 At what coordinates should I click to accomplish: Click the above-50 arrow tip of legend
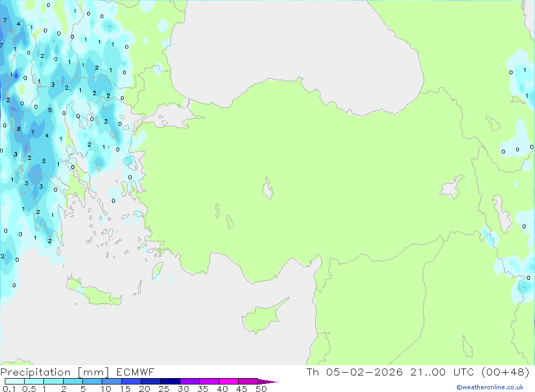click(x=267, y=381)
